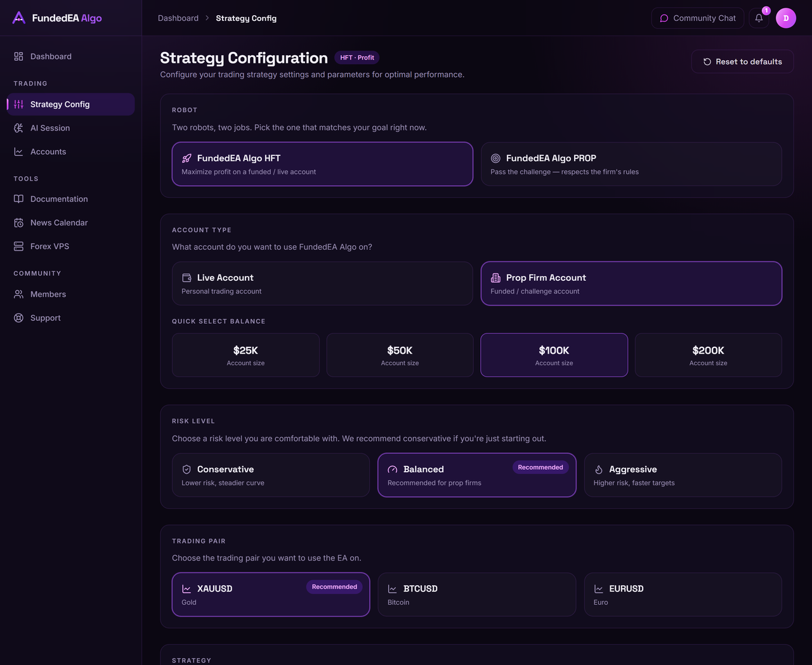The image size is (812, 665).
Task: Click the HFT · Profit badge
Action: pos(357,58)
